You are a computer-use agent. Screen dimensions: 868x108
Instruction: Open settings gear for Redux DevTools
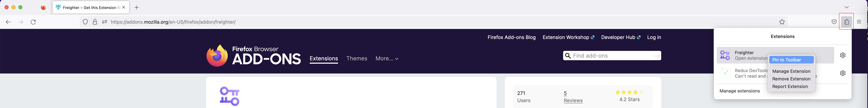842,73
